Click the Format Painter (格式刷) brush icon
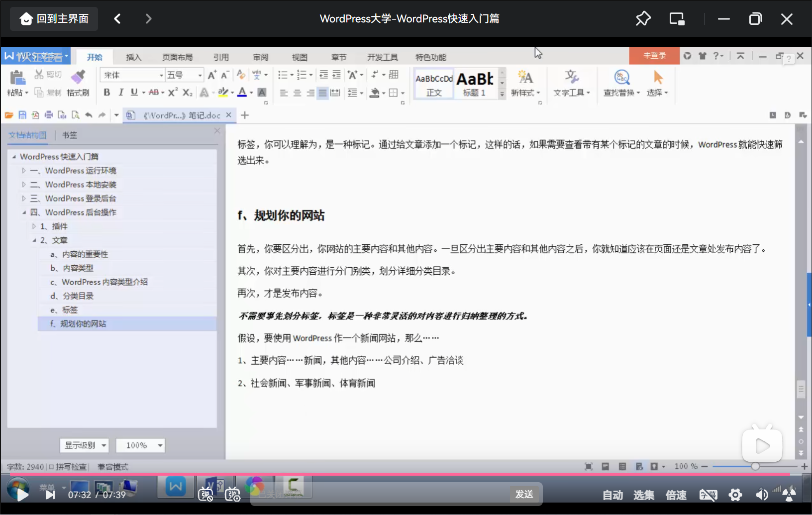The height and width of the screenshot is (515, 812). (78, 77)
